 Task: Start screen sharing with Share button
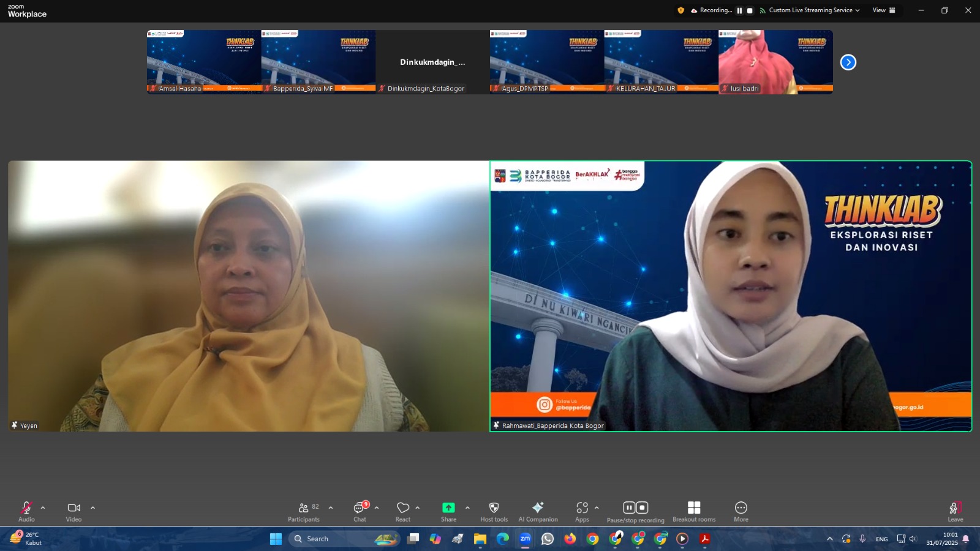click(x=448, y=511)
